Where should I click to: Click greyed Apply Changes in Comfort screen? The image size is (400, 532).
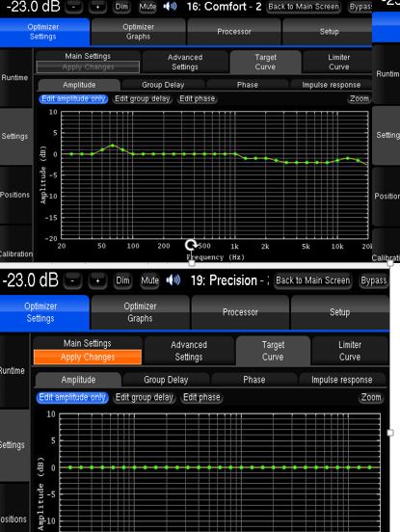click(88, 66)
